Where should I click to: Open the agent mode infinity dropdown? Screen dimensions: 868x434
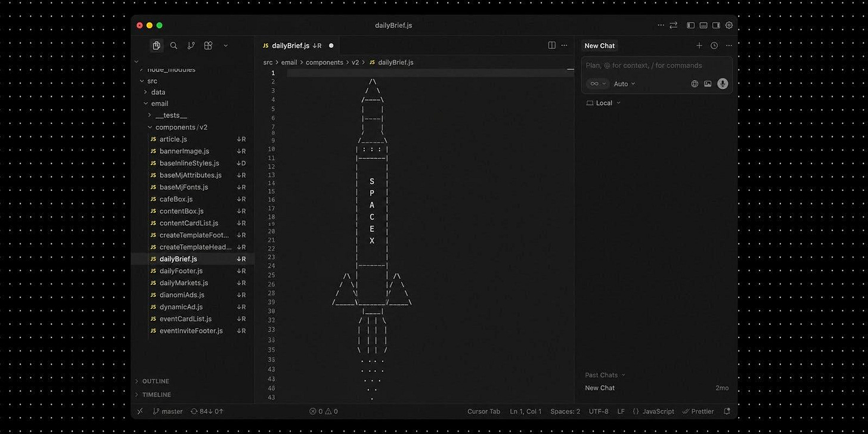[597, 84]
